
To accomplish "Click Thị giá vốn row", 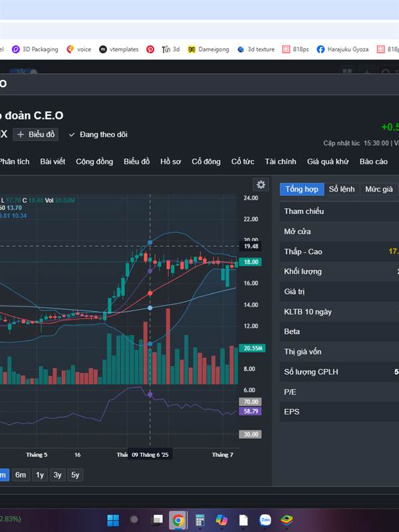I will coord(339,352).
